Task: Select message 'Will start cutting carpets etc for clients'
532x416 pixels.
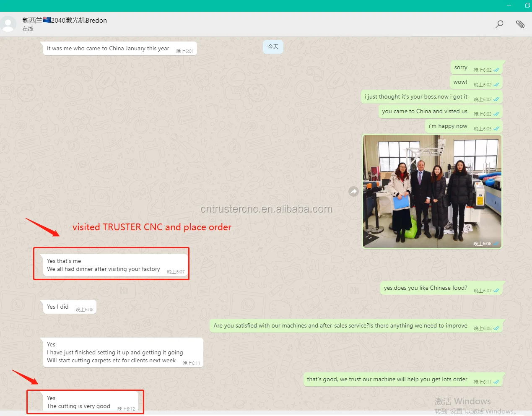Action: pos(122,353)
